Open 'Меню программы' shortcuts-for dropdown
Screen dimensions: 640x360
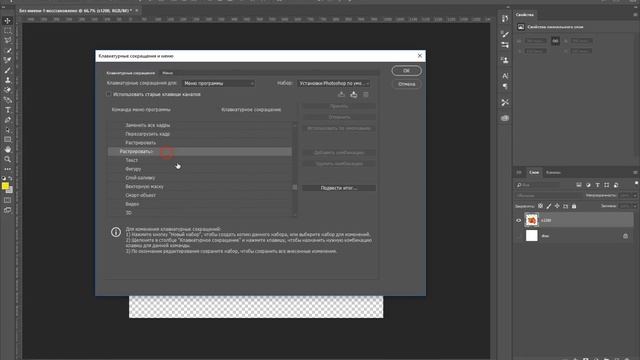coord(218,83)
